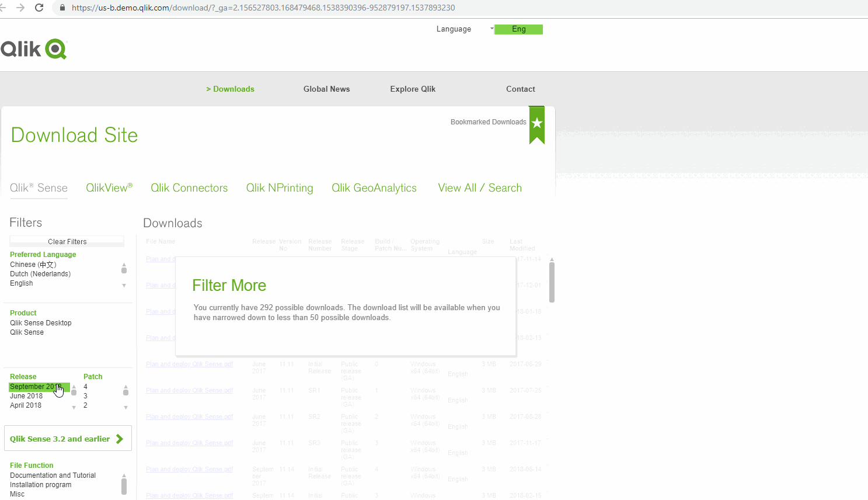Image resolution: width=868 pixels, height=500 pixels.
Task: Open the Plan and deploy PDF for SR3
Action: tap(189, 443)
